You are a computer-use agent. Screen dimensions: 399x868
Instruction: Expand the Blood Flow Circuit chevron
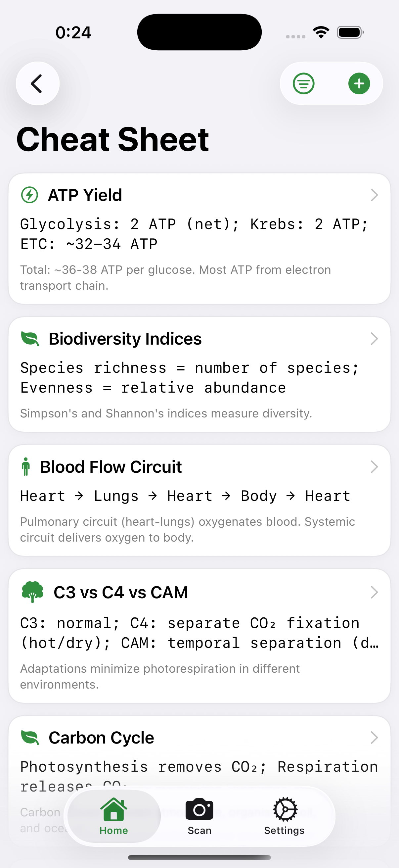pos(374,467)
